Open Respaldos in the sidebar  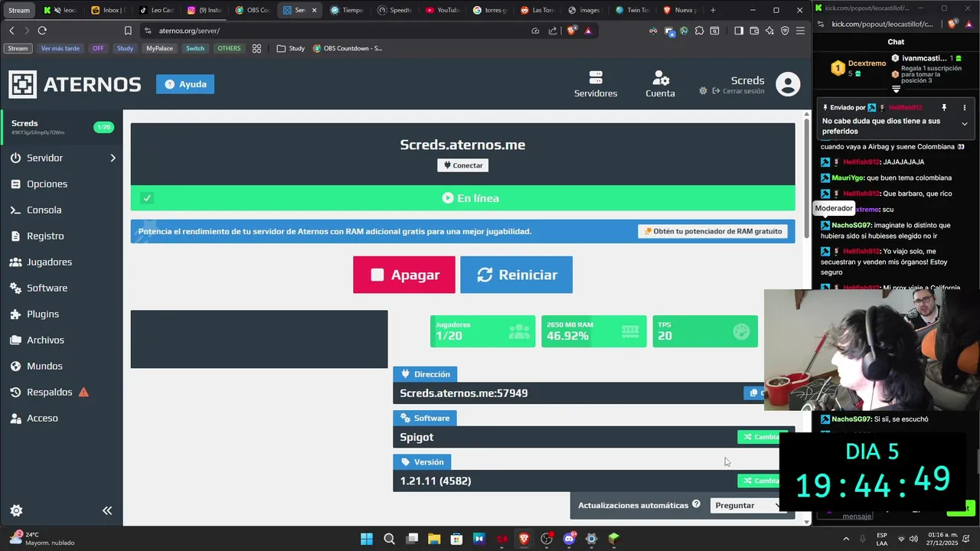click(61, 392)
